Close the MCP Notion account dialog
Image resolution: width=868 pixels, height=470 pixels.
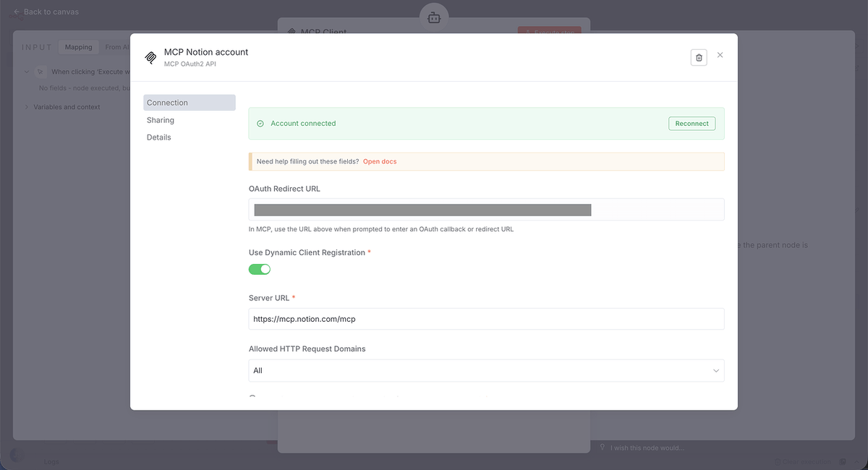click(x=720, y=55)
